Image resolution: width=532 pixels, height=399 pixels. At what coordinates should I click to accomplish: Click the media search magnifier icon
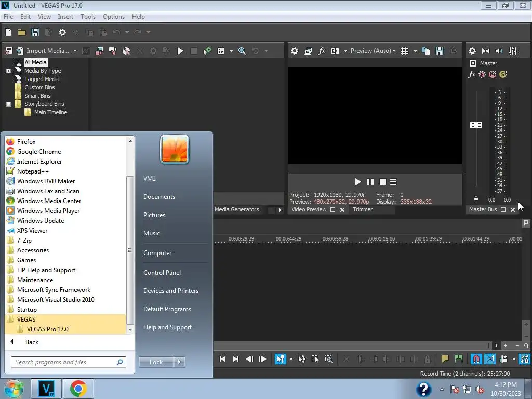(242, 51)
